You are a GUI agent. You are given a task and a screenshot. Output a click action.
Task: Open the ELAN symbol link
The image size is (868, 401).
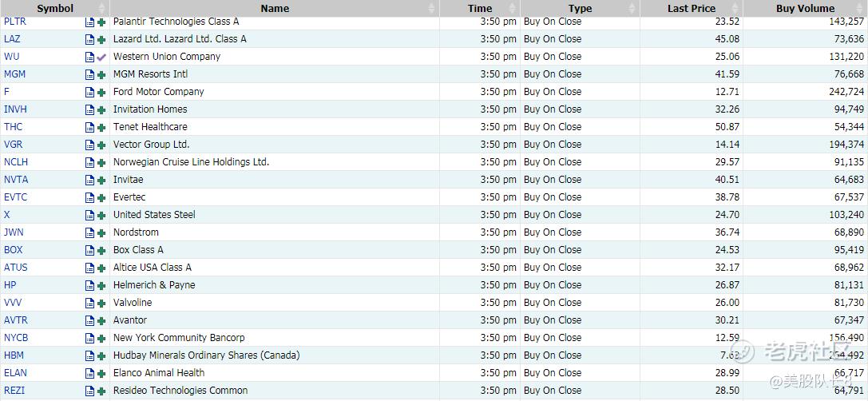point(15,373)
